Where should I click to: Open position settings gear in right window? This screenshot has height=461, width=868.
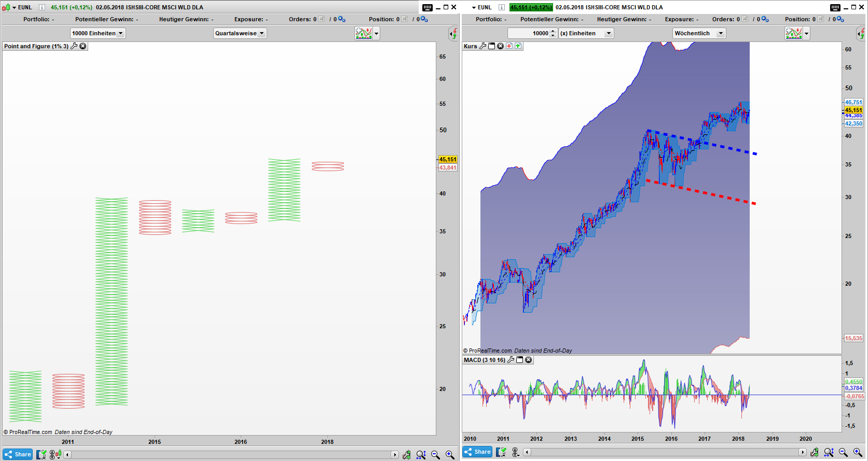click(x=841, y=19)
